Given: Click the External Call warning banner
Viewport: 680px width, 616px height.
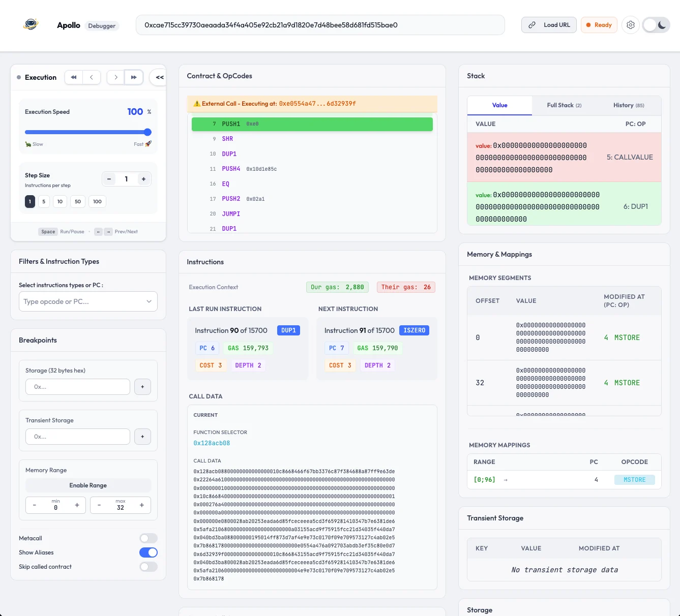Looking at the screenshot, I should tap(312, 104).
